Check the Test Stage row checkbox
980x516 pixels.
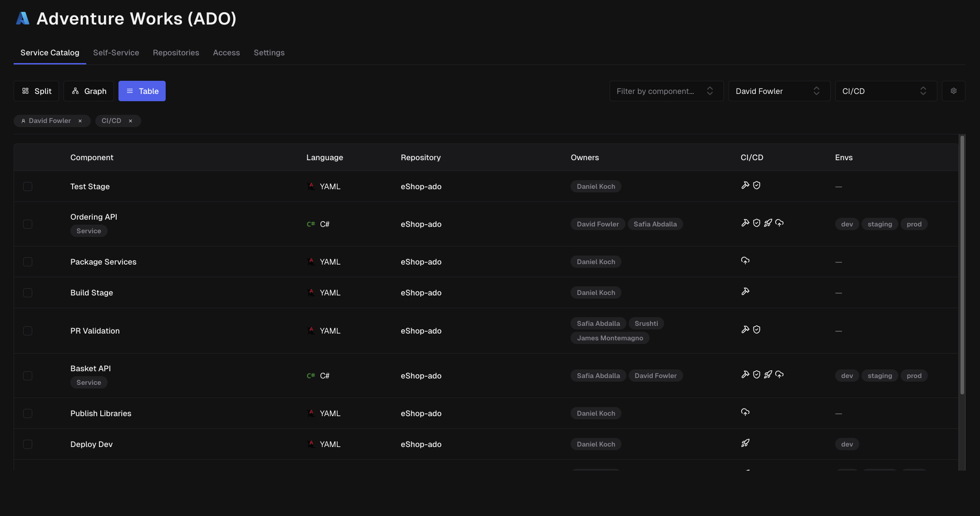[28, 187]
